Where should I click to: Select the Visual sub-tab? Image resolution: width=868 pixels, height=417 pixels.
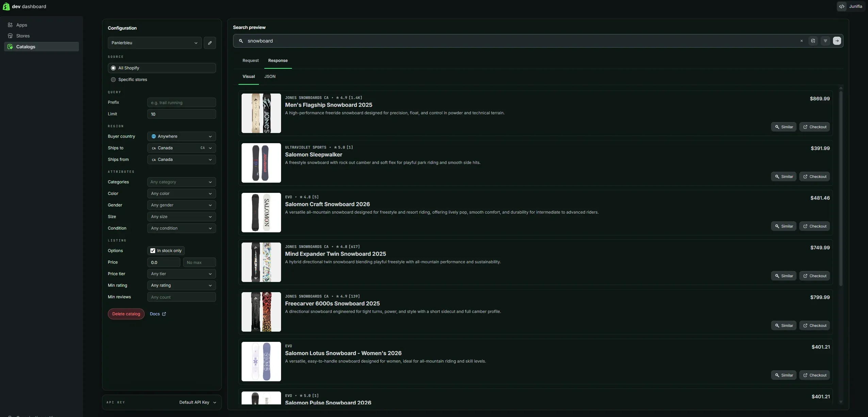tap(248, 77)
